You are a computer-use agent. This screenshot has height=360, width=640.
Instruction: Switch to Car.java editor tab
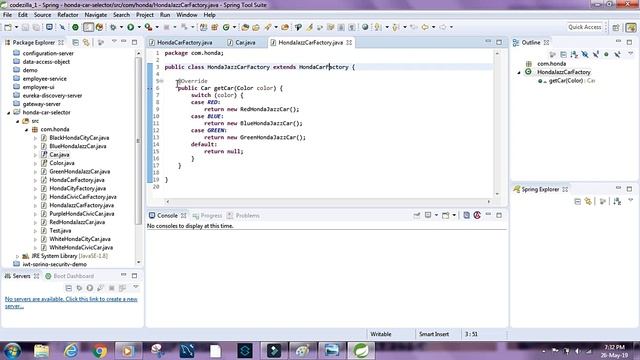245,42
